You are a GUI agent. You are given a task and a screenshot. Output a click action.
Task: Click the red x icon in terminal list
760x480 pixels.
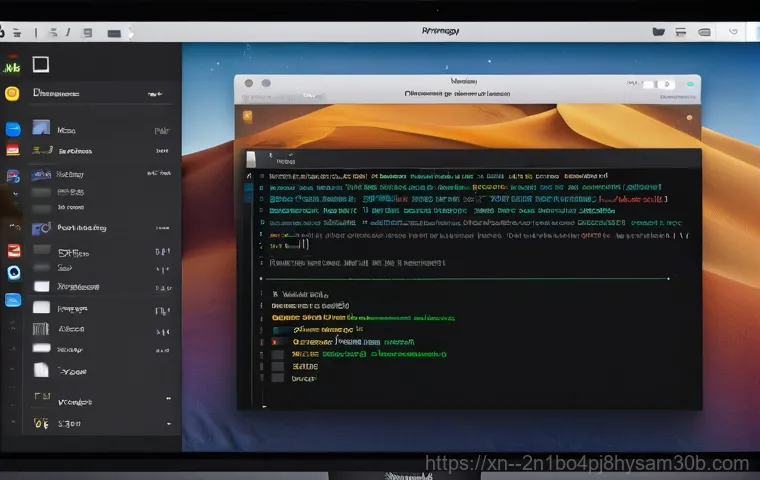(x=275, y=342)
